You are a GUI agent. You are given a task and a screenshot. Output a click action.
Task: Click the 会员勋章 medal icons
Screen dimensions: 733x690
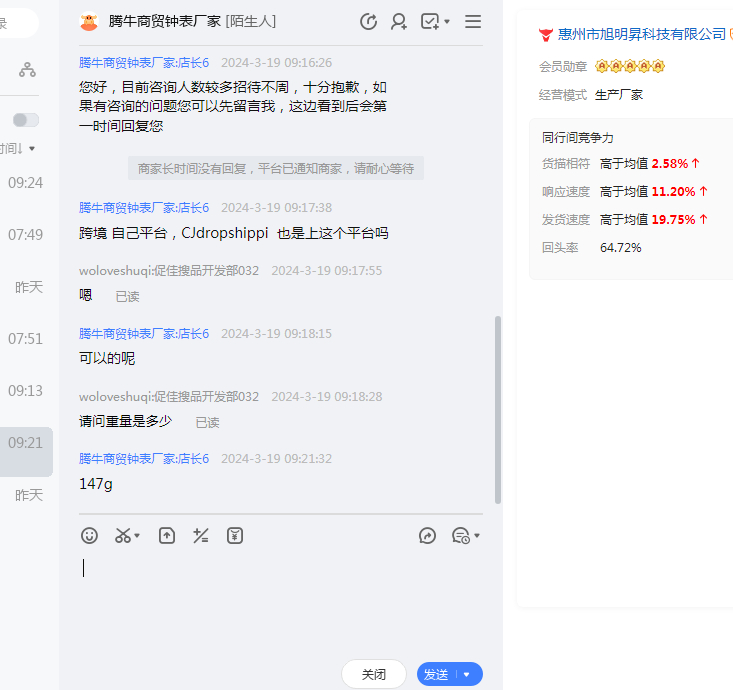pos(630,66)
